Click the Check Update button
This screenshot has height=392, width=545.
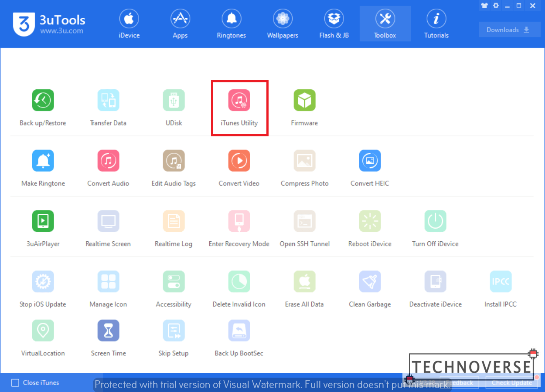click(x=512, y=383)
